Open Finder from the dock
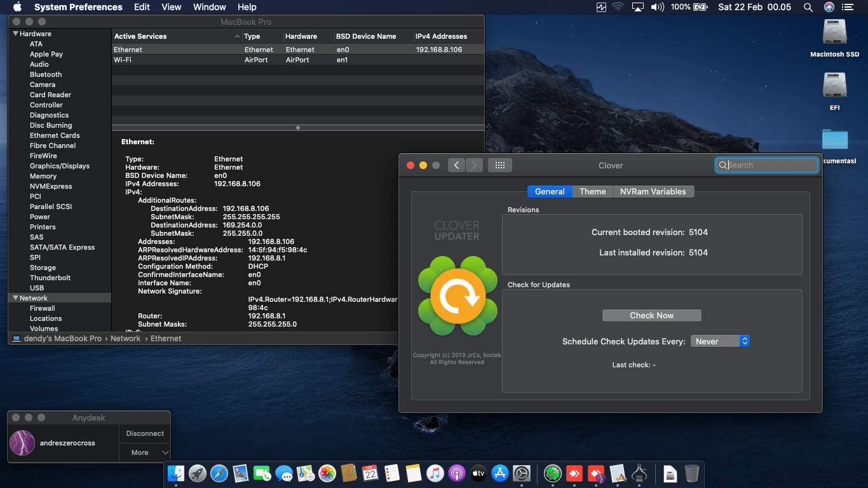This screenshot has width=868, height=488. pos(176,473)
